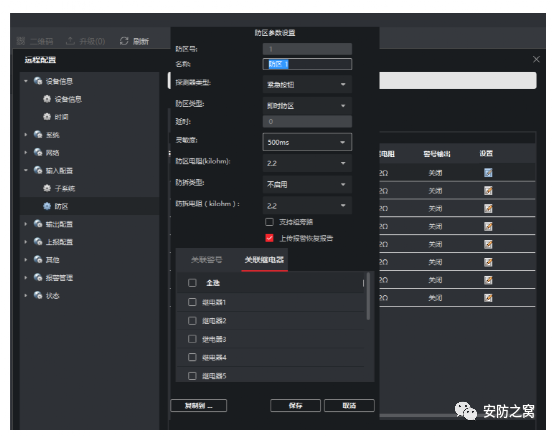Click the relay list vertical scrollbar
Screen dimensions: 553x437
point(368,296)
